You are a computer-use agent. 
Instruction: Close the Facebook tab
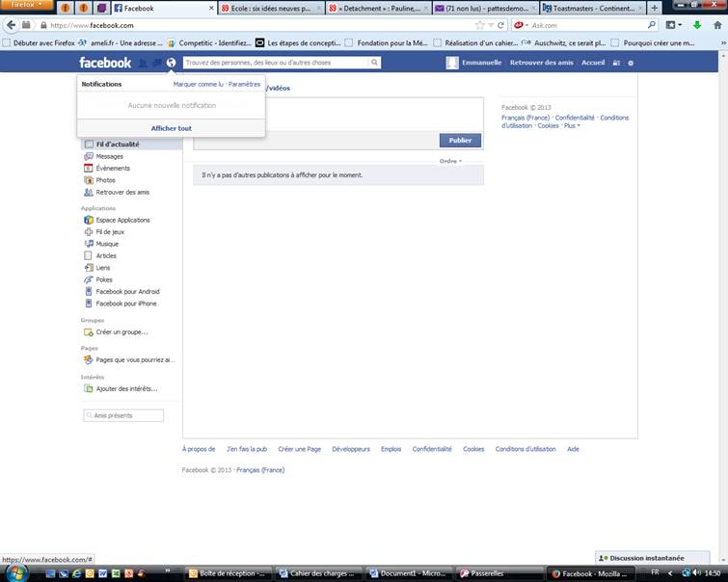(211, 8)
